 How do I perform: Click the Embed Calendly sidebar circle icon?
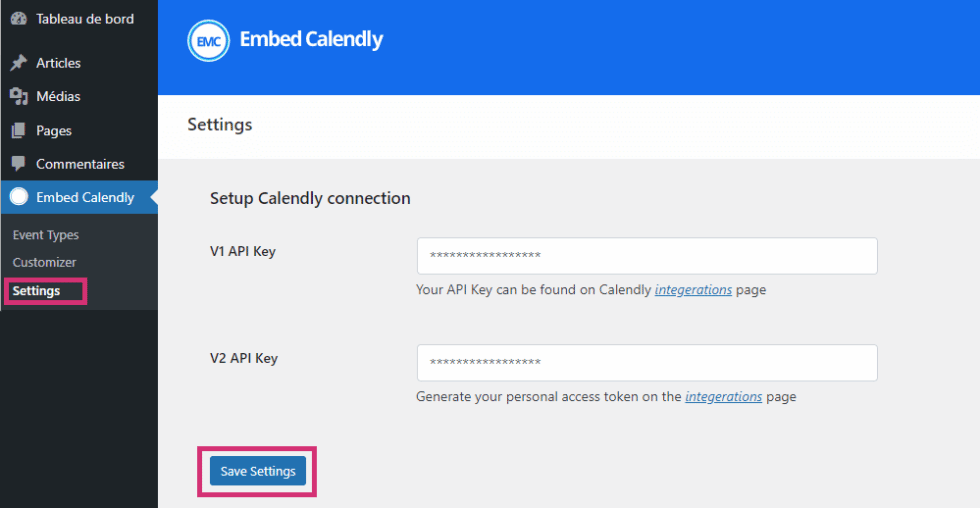18,198
